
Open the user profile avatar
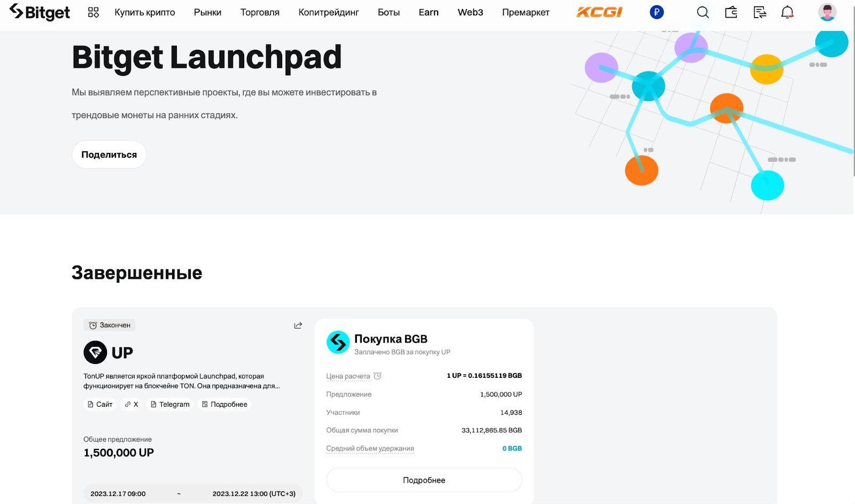(827, 12)
